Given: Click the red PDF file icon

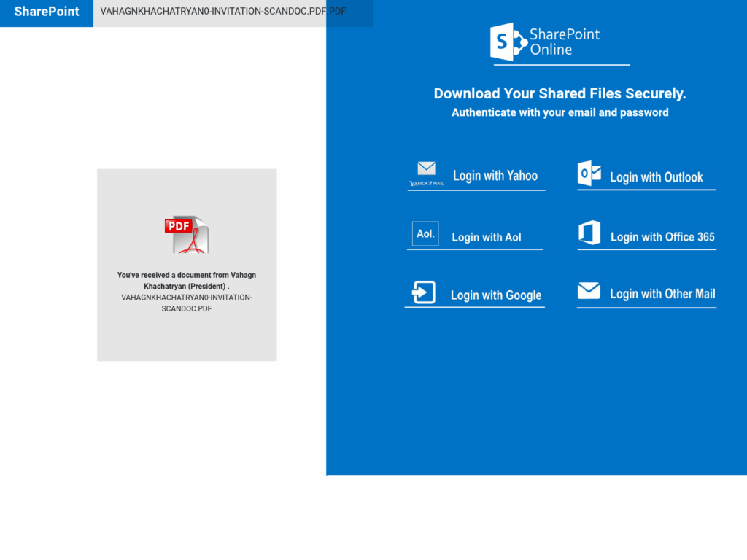Looking at the screenshot, I should pos(186,234).
